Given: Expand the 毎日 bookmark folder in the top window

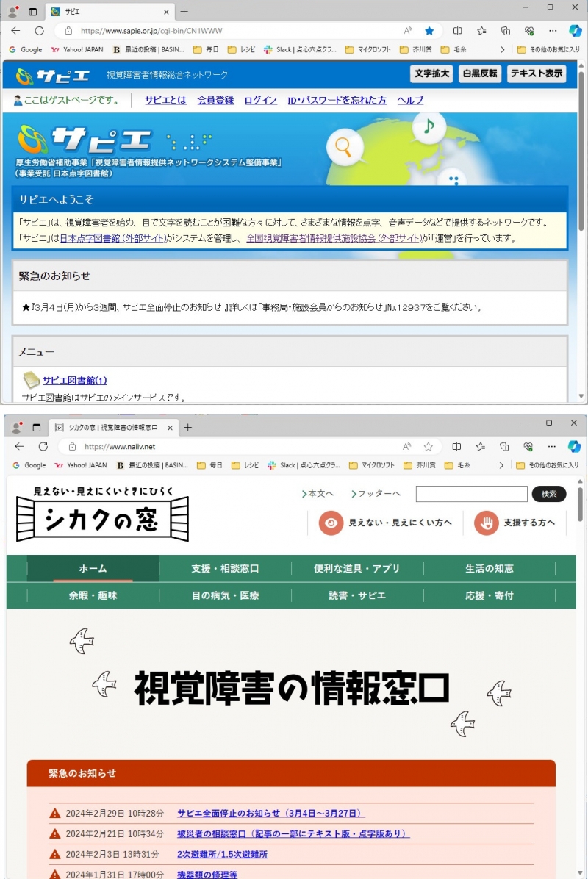Looking at the screenshot, I should 206,49.
